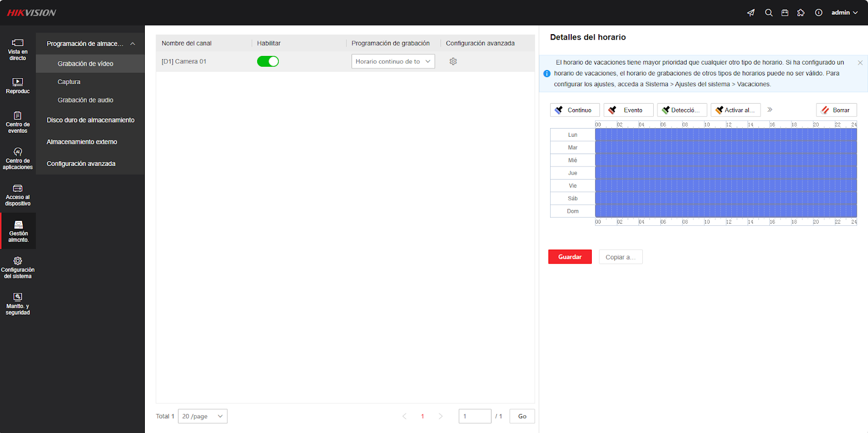Click the Copiar a... button

[621, 257]
